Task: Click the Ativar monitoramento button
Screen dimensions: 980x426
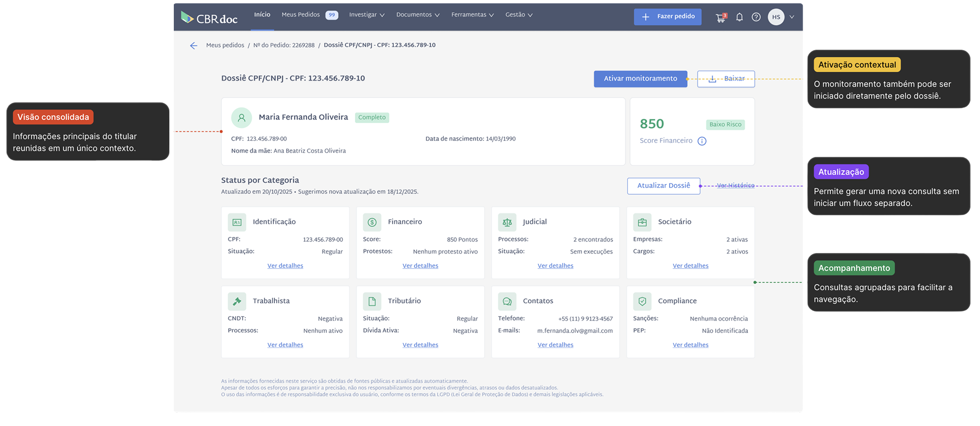Action: [640, 79]
